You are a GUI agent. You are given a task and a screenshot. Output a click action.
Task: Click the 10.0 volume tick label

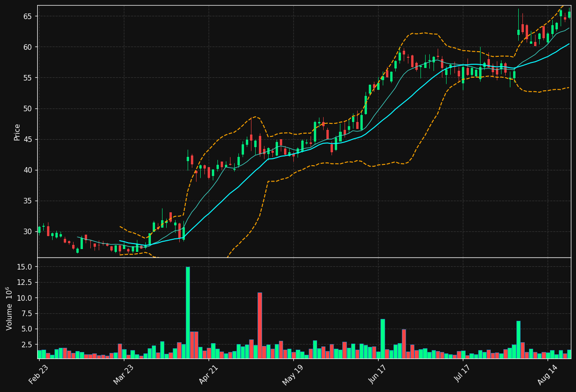pos(25,298)
